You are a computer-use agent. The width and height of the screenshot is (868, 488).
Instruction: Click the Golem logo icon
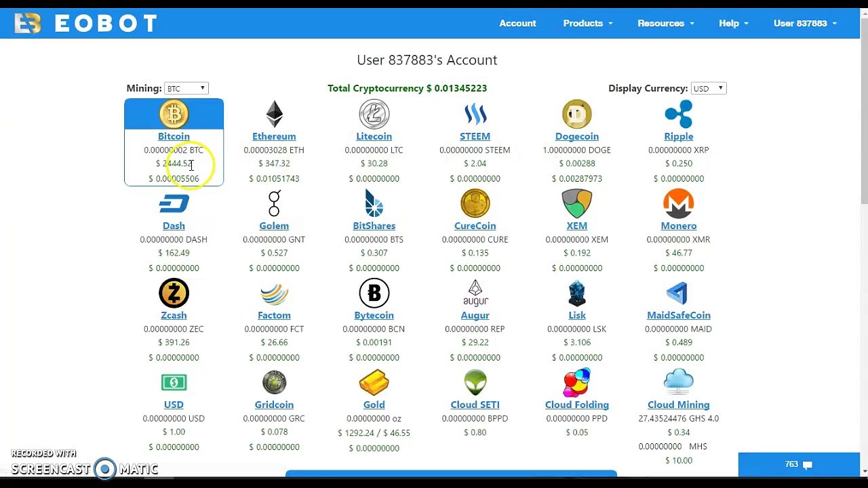274,203
